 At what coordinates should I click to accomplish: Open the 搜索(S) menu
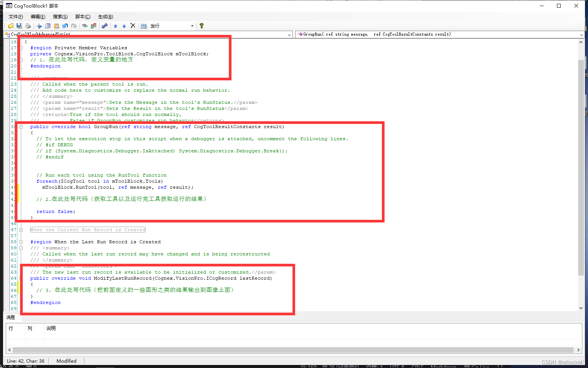[60, 17]
